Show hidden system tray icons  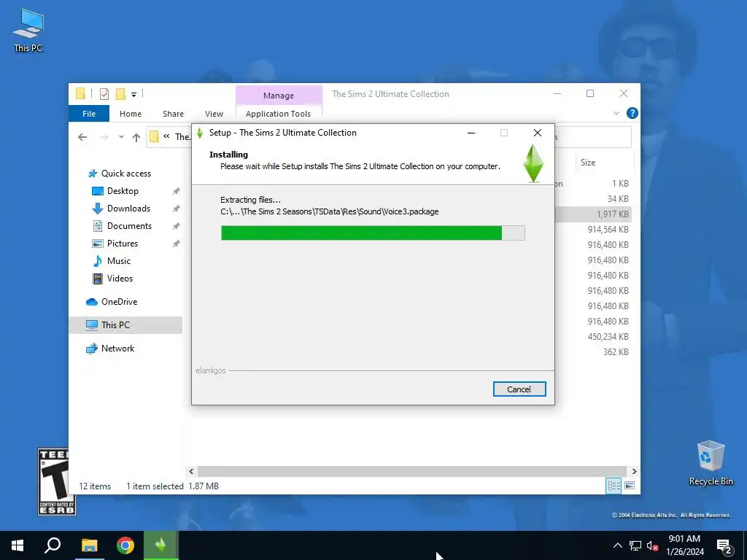point(617,545)
